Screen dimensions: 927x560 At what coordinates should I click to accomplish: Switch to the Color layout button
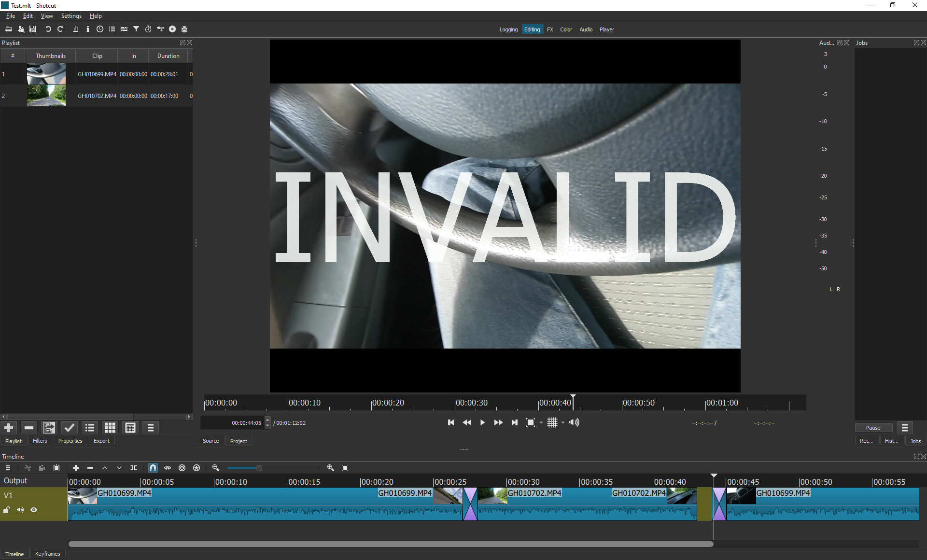pos(566,29)
